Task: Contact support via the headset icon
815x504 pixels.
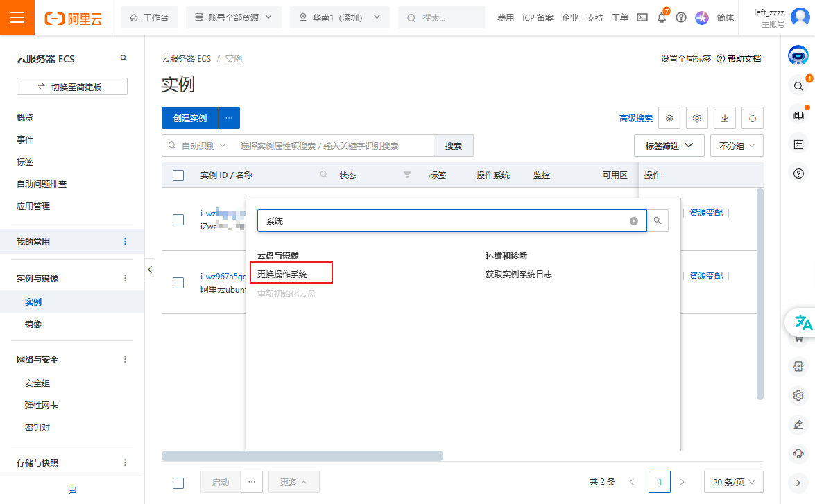Action: (798, 453)
